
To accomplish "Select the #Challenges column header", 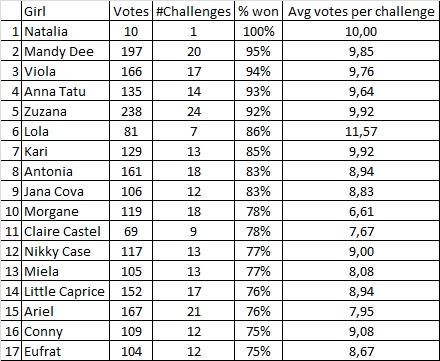I will pyautogui.click(x=193, y=11).
